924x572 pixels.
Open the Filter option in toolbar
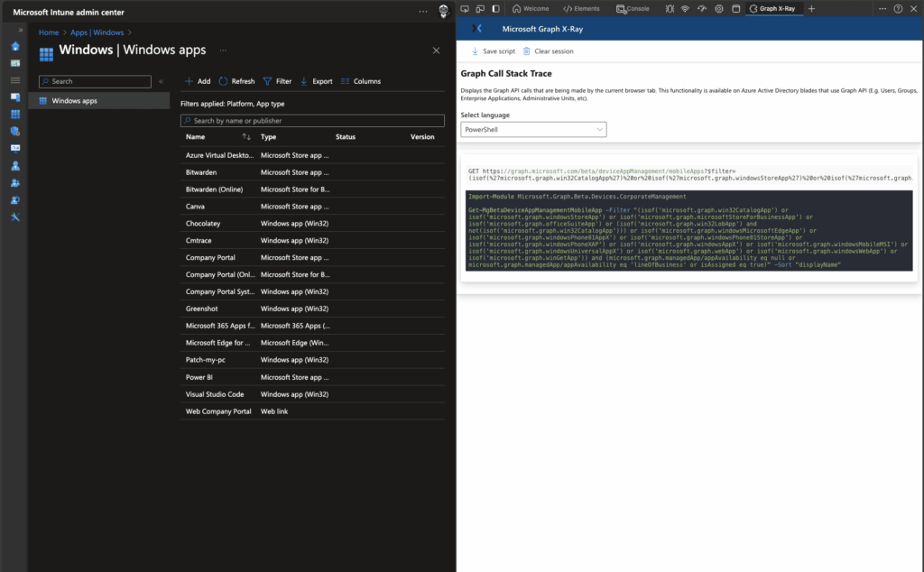tap(277, 81)
